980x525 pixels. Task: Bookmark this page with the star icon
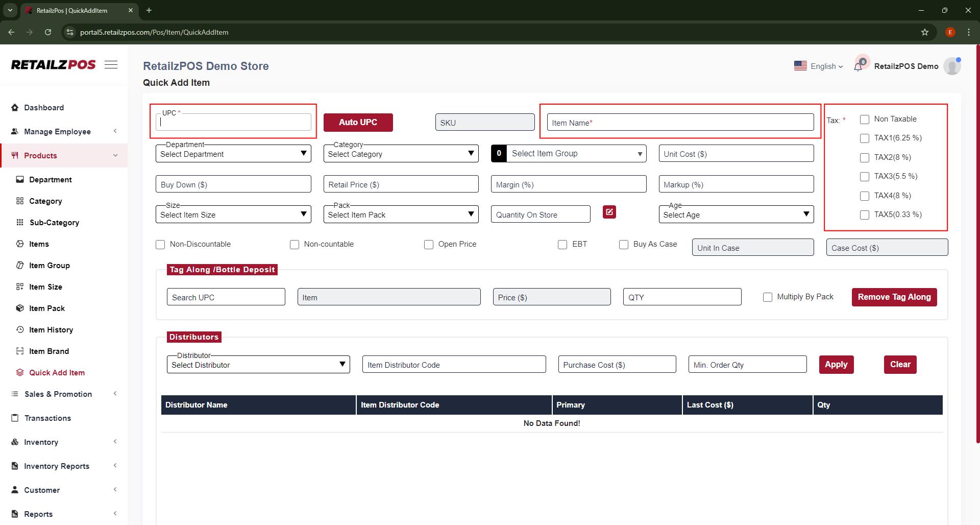(x=924, y=32)
